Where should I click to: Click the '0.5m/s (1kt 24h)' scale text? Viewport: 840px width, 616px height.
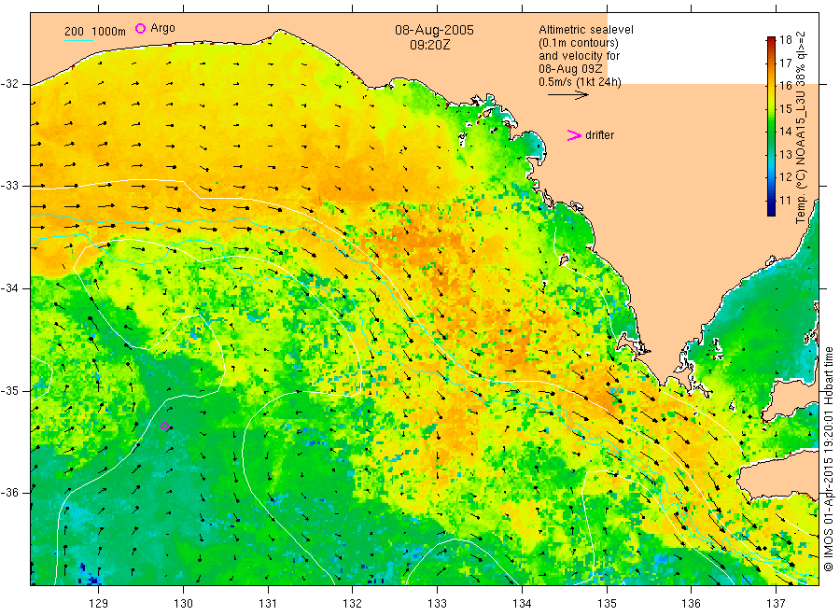[x=580, y=82]
